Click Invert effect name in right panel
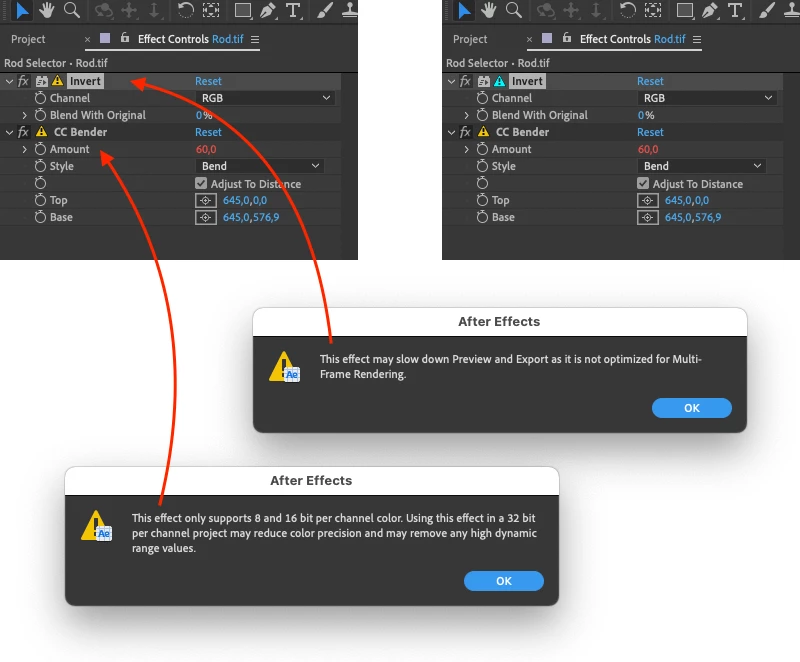The height and width of the screenshot is (662, 800). click(527, 81)
